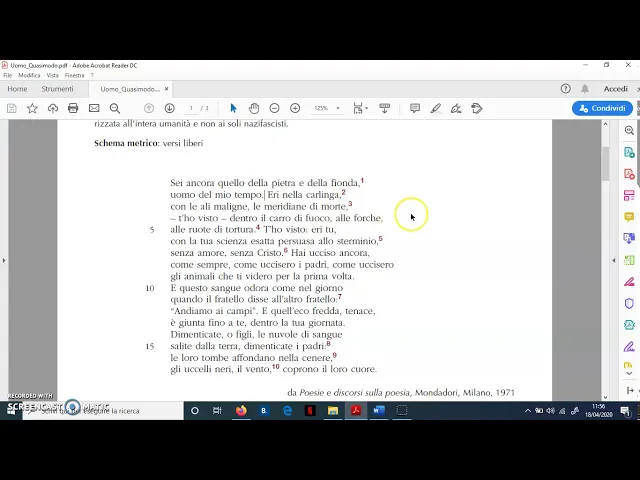Switch to the Home tab

(17, 89)
